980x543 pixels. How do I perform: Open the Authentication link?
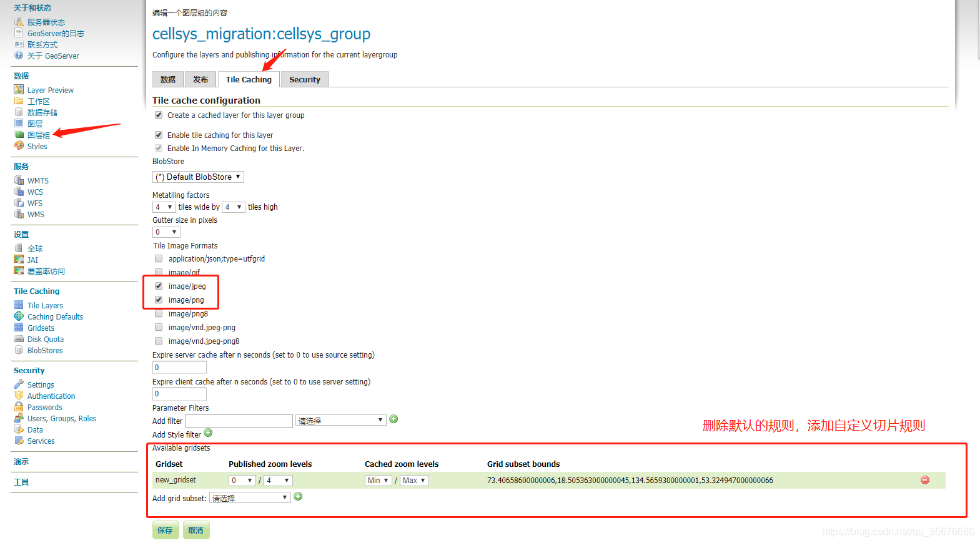point(51,396)
